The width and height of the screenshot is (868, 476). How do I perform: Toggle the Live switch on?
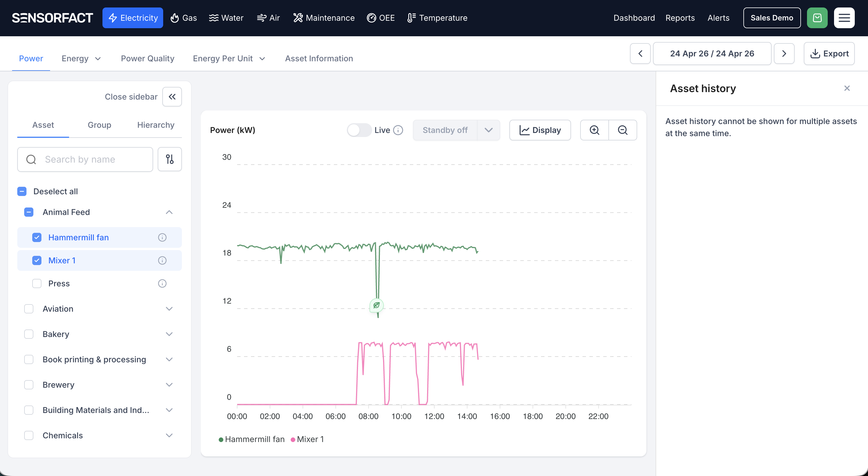(x=359, y=130)
